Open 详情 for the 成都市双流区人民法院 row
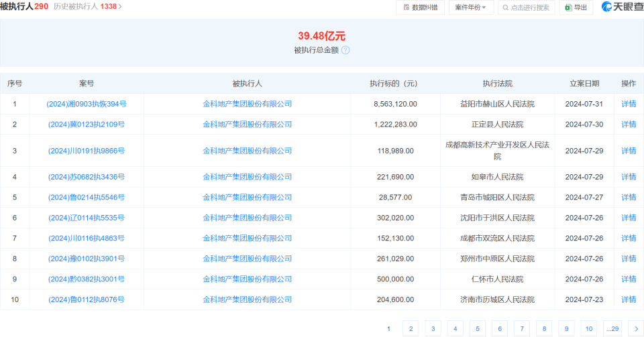The height and width of the screenshot is (337, 644). 629,239
